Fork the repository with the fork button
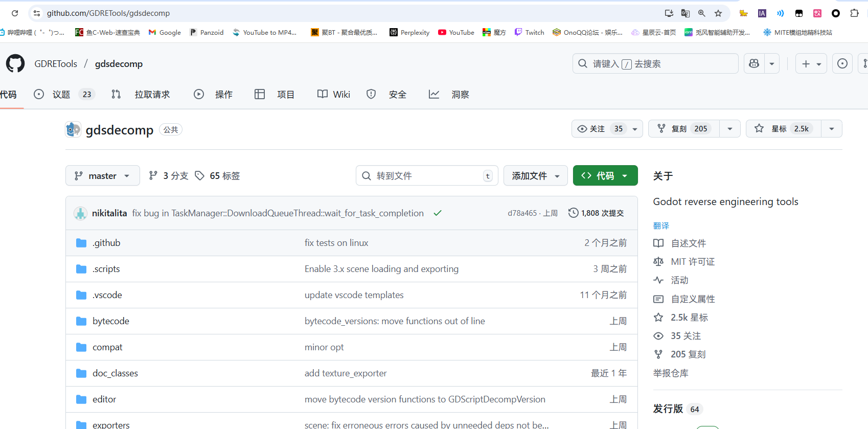The image size is (868, 429). 683,129
